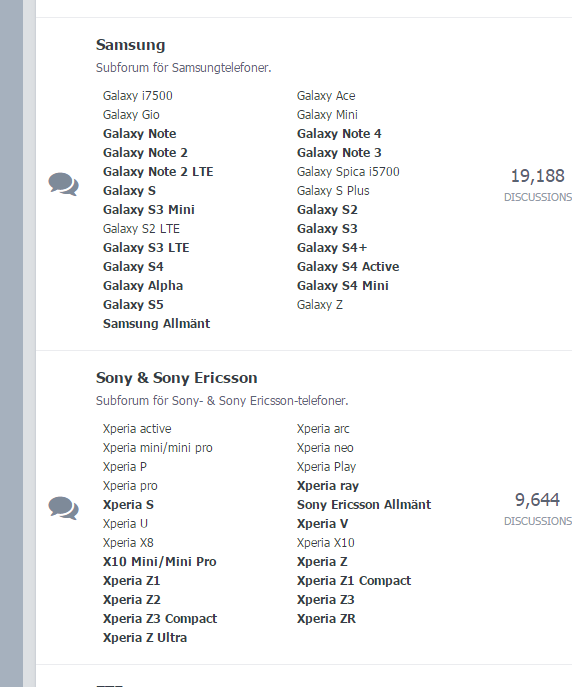Go to Galaxy S3 Mini subforum

tap(148, 210)
